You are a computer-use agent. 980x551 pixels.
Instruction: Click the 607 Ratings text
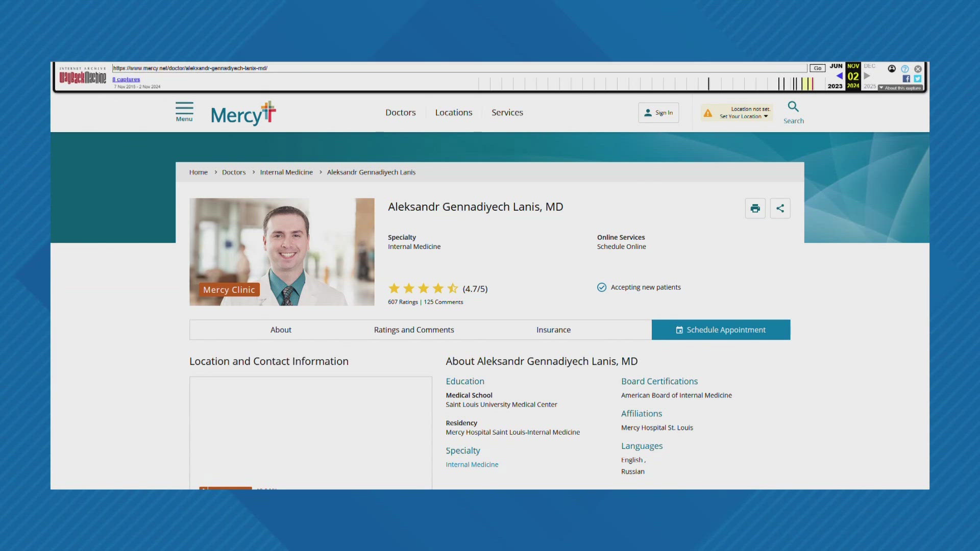[x=403, y=302]
